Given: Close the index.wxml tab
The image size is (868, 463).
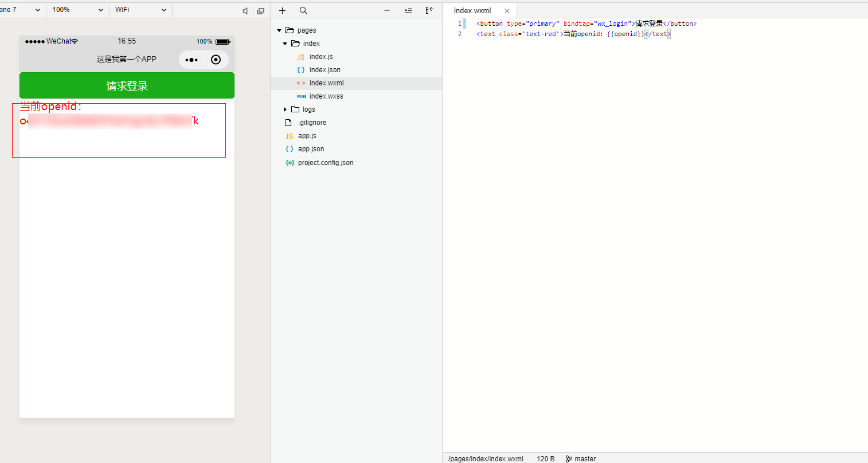Looking at the screenshot, I should coord(507,11).
